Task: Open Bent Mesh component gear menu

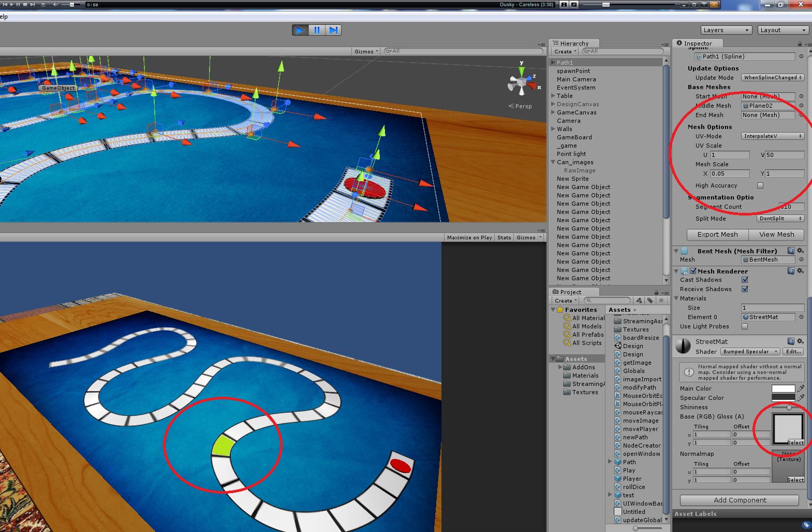Action: 801,251
